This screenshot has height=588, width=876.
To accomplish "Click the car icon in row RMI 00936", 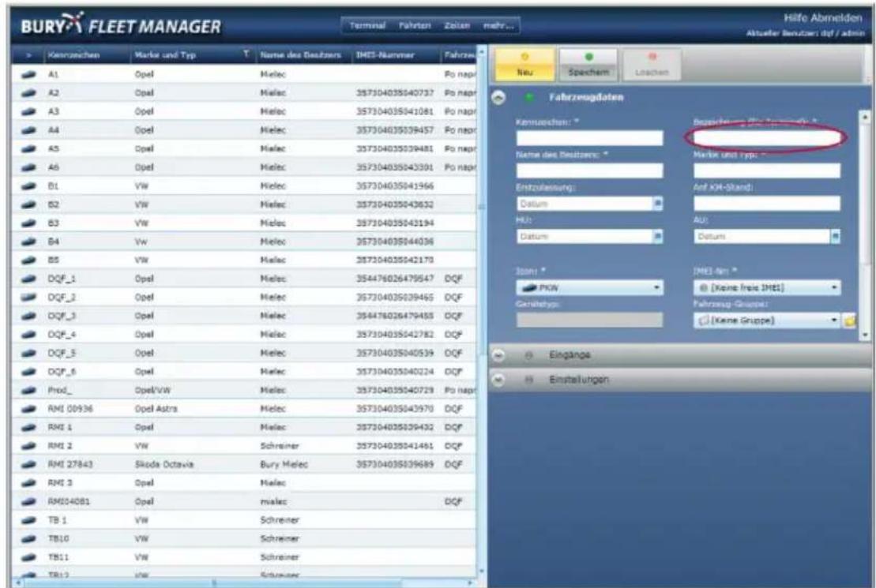I will click(x=28, y=409).
